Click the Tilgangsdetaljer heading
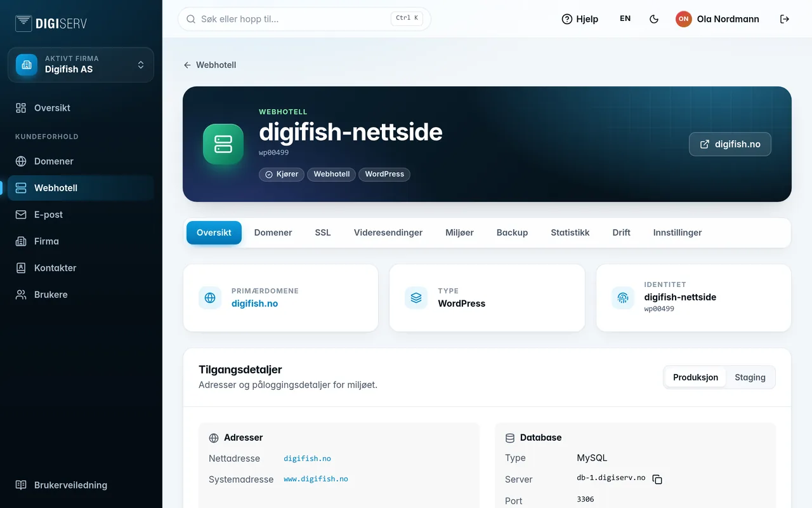Screen dimensions: 812x508 240,370
